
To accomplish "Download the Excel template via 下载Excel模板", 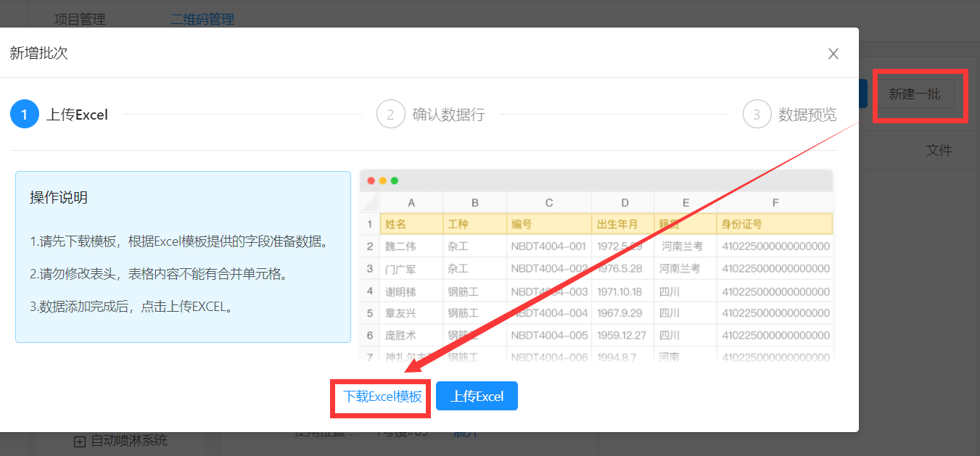I will [382, 397].
